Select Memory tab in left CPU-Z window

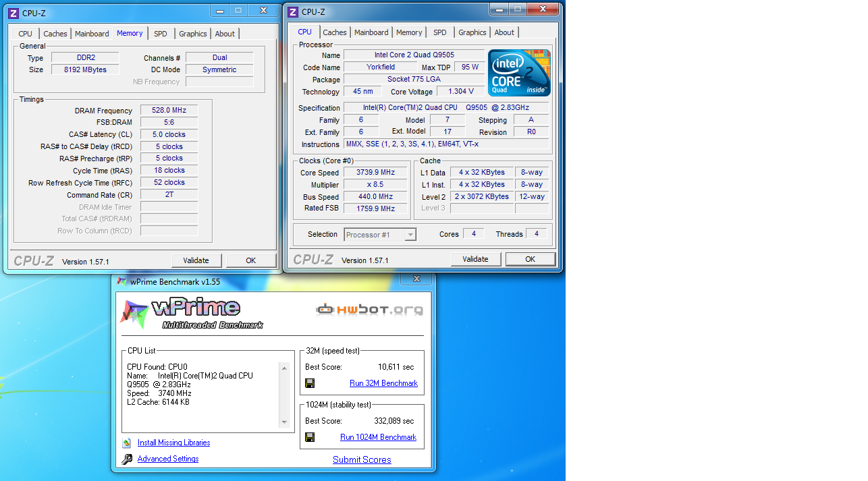pos(130,33)
